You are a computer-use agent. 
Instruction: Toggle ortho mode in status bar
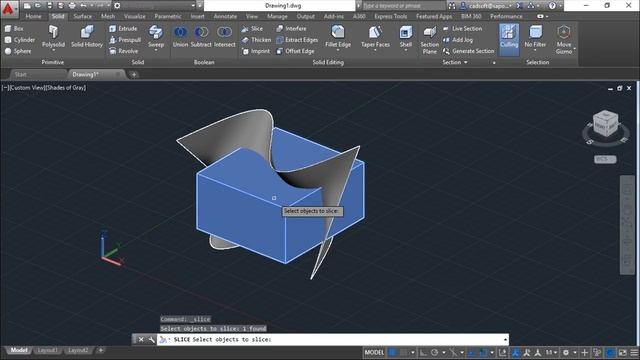pos(423,353)
